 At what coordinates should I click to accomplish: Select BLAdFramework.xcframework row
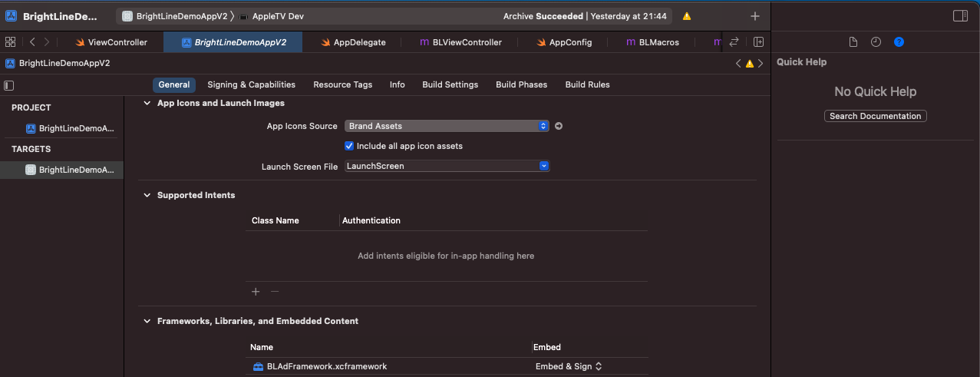pos(447,366)
